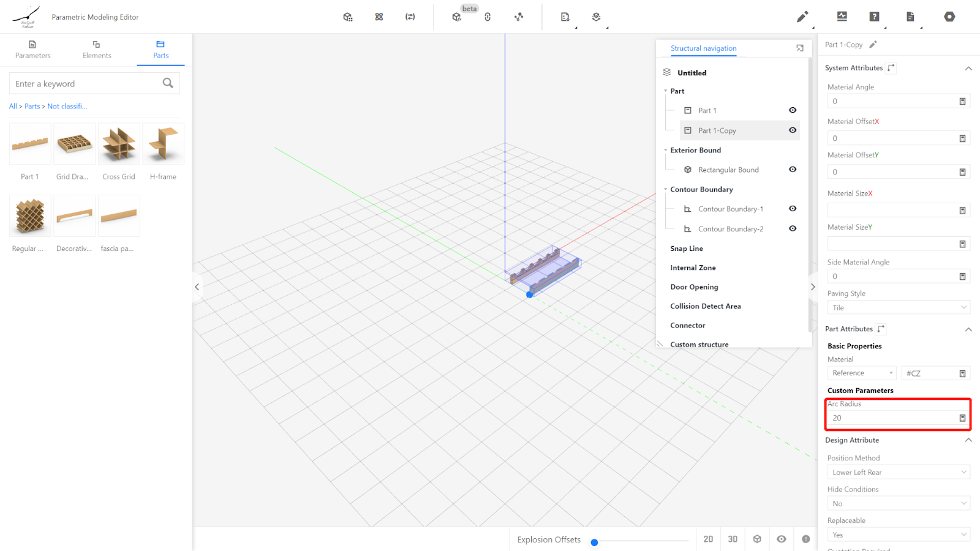Select the Cross Grid part thumbnail
This screenshot has width=980, height=551.
pos(119,144)
